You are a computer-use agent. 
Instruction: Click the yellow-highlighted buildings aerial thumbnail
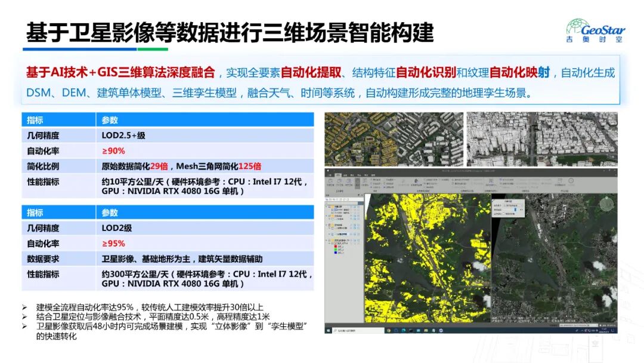394,139
